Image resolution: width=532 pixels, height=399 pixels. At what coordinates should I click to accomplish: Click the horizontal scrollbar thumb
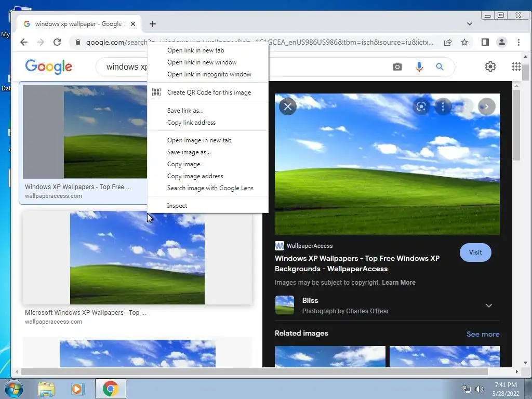[255, 371]
